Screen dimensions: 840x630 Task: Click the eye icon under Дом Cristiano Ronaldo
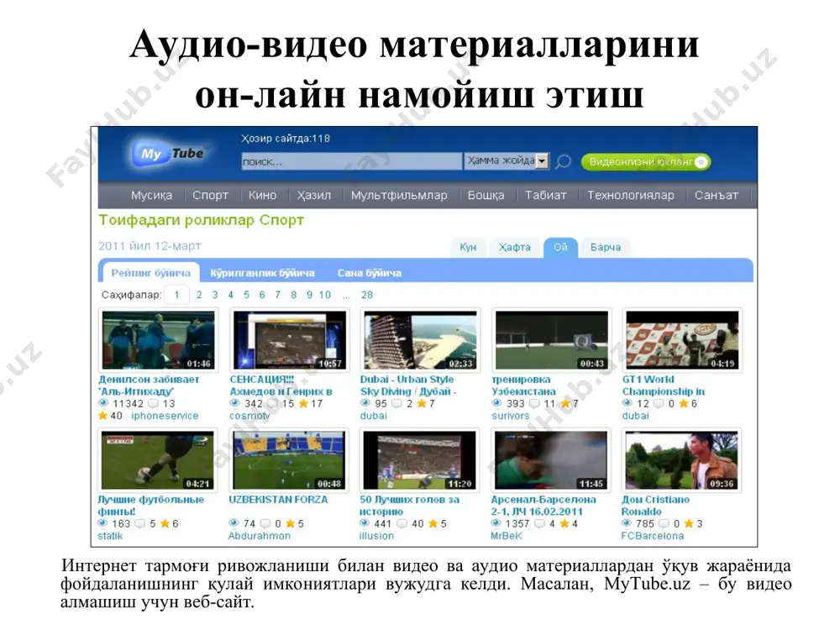point(627,523)
